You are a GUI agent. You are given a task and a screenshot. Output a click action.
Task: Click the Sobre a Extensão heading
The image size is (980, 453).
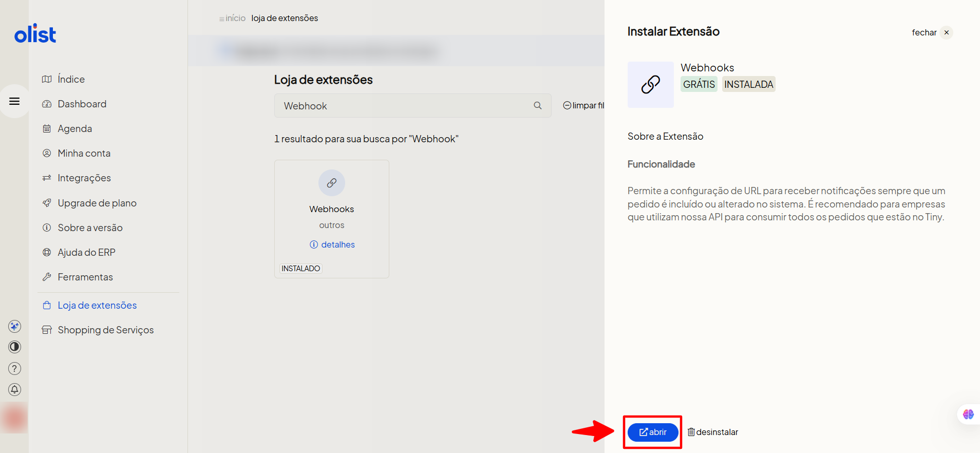click(x=665, y=136)
